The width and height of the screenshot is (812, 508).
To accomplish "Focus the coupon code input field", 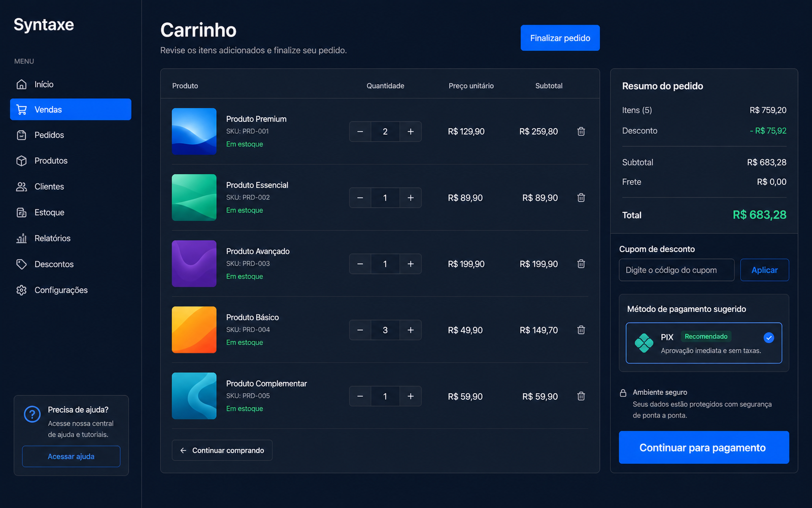I will point(676,270).
